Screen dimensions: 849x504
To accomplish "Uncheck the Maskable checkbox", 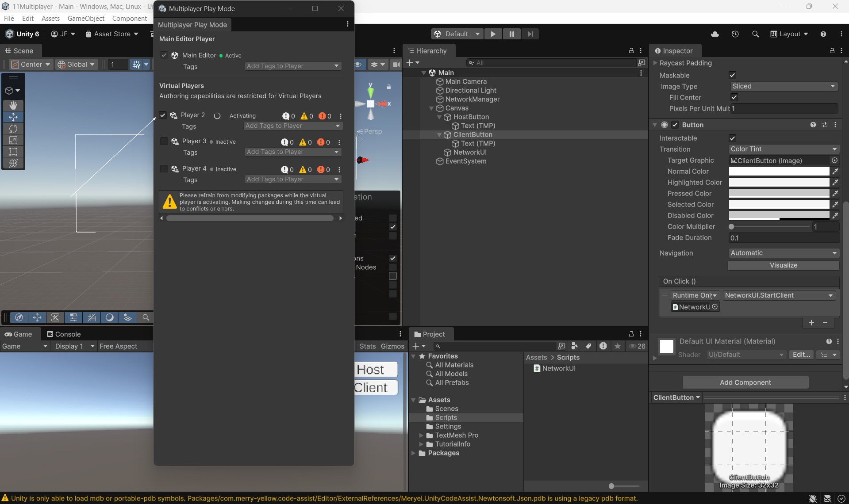I will [732, 75].
